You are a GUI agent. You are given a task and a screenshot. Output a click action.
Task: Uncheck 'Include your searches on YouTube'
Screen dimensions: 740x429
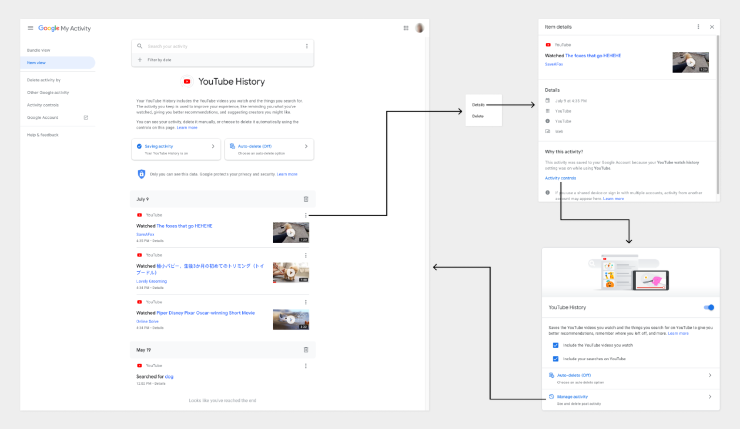[x=555, y=359]
